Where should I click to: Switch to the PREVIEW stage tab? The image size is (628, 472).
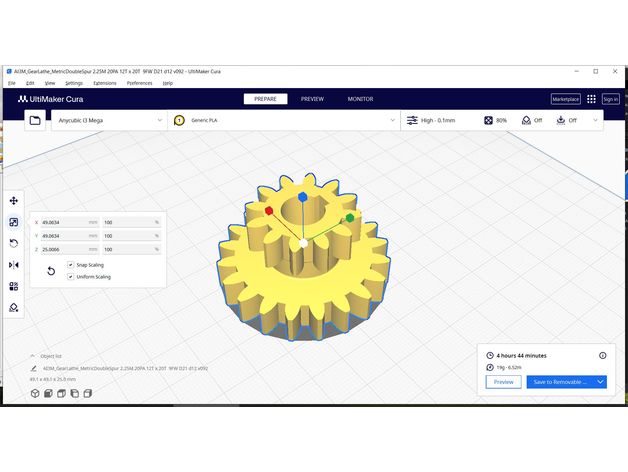pyautogui.click(x=312, y=99)
